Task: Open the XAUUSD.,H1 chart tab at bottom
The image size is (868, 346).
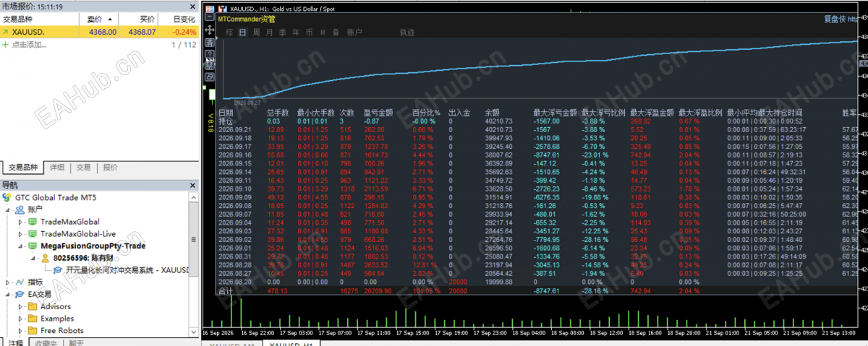Action: (x=290, y=343)
